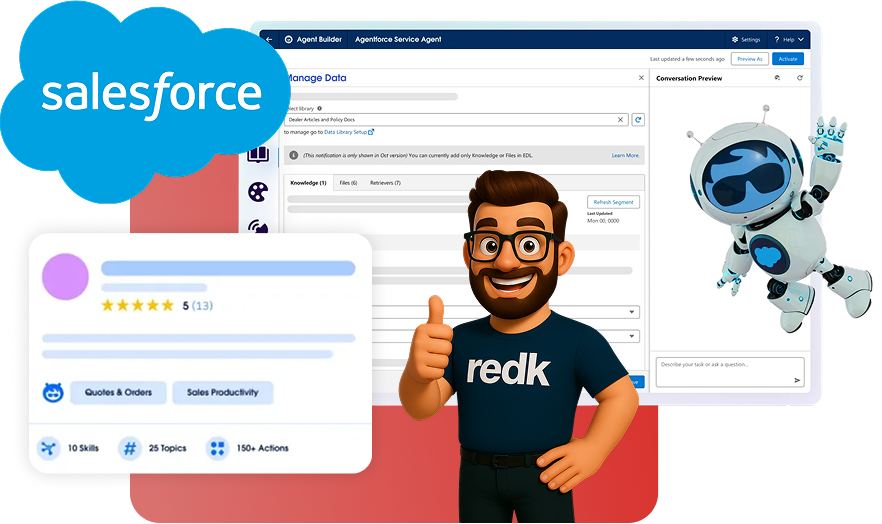
Task: Open Agent Builder icon in header
Action: 289,39
